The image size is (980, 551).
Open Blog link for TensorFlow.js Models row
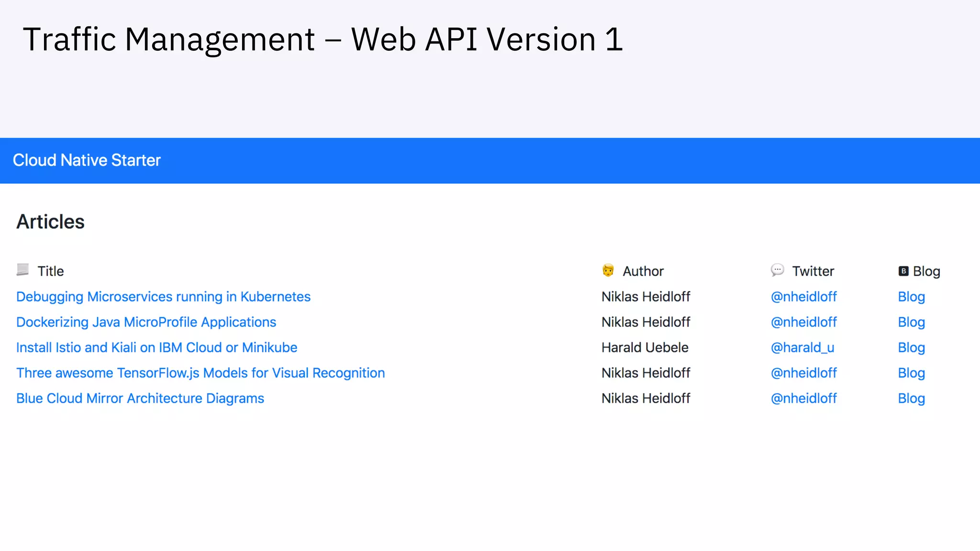pyautogui.click(x=912, y=373)
